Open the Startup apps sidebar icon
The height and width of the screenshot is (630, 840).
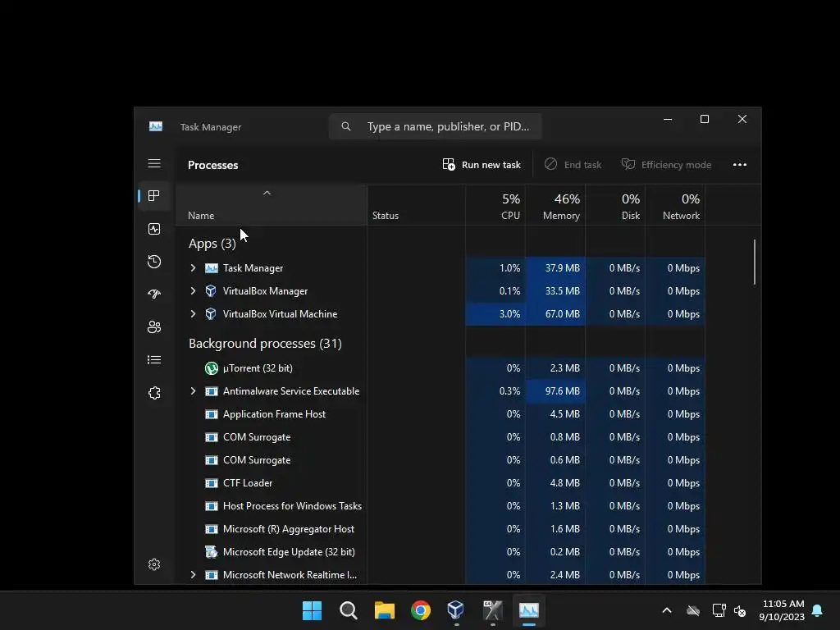153,294
